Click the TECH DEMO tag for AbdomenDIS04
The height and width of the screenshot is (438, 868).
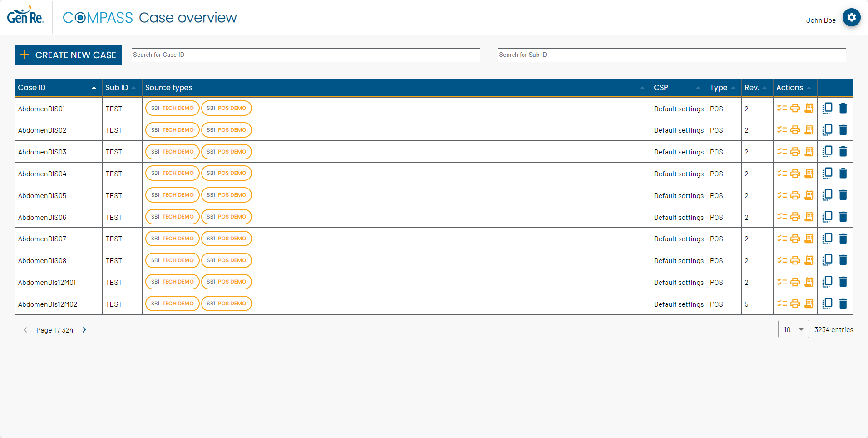173,173
